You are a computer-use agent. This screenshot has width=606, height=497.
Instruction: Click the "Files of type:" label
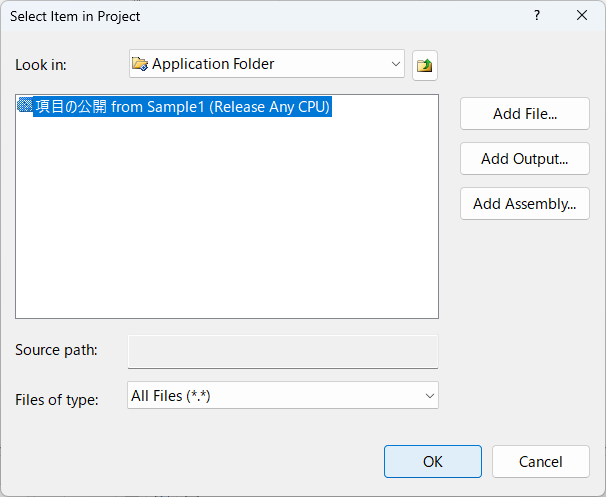point(56,400)
